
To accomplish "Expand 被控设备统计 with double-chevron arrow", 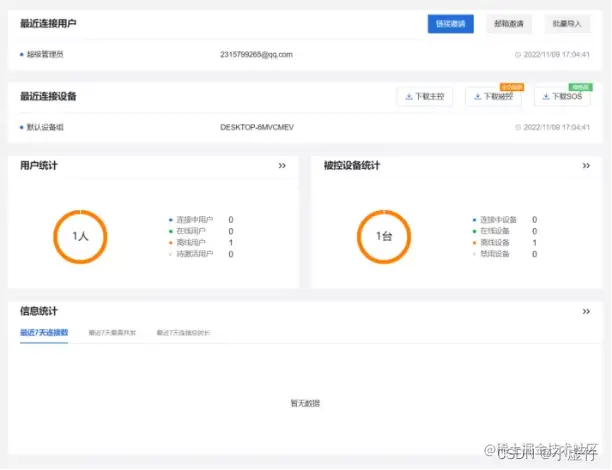I will point(586,166).
